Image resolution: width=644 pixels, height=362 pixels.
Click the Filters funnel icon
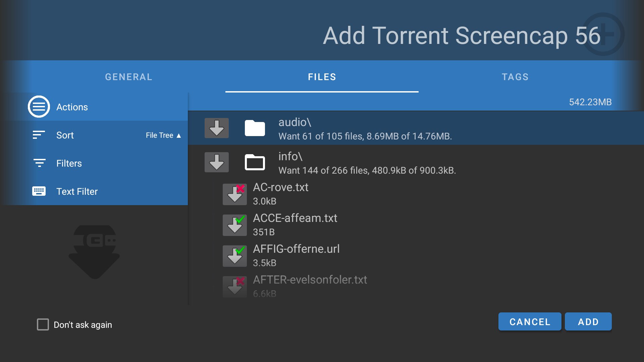[x=39, y=163]
